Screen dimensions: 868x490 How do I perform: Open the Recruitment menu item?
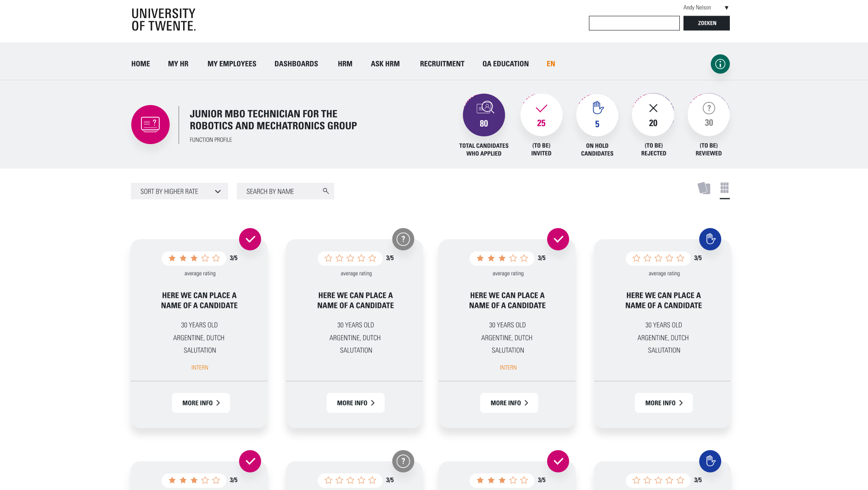pyautogui.click(x=442, y=64)
